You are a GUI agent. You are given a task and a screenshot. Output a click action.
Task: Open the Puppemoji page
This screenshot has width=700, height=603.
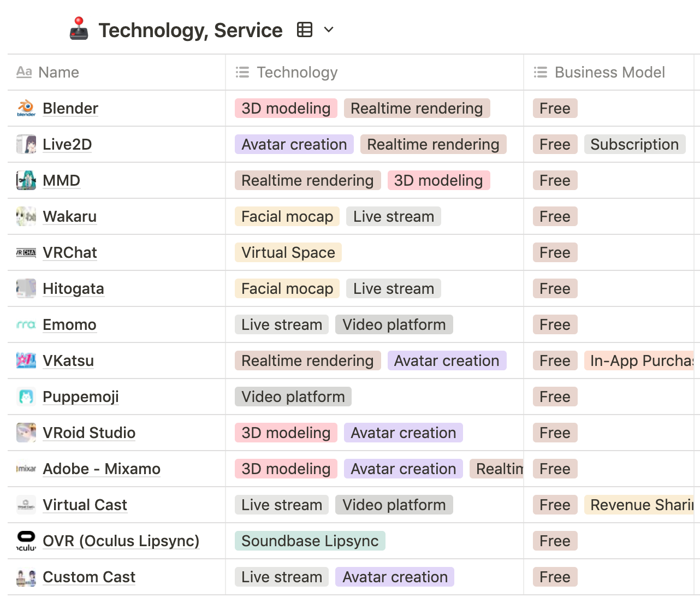81,397
